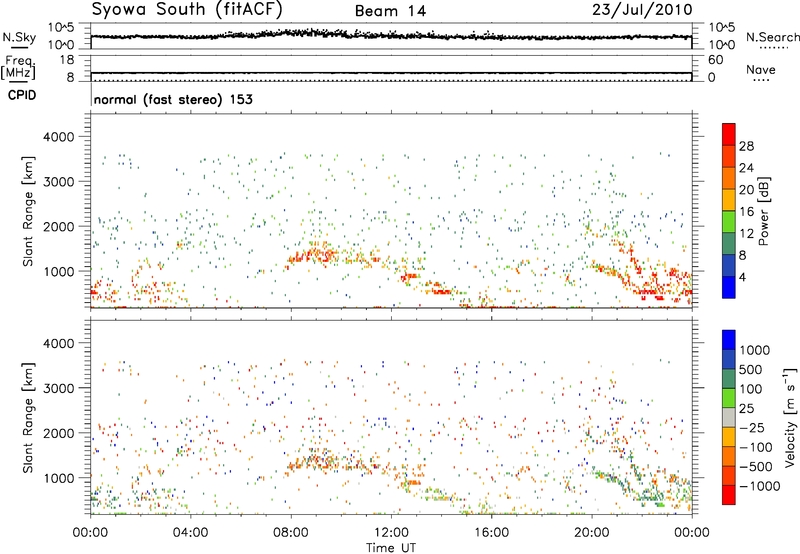This screenshot has height=554, width=800.
Task: Click the gray -25 to 25 velocity colorbar segment
Action: [x=729, y=417]
